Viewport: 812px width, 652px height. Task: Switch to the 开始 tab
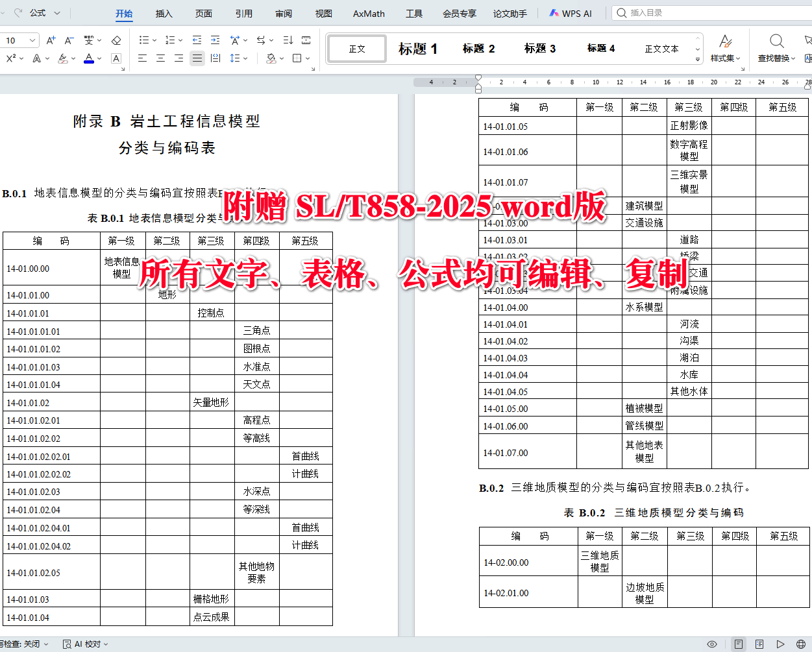124,13
